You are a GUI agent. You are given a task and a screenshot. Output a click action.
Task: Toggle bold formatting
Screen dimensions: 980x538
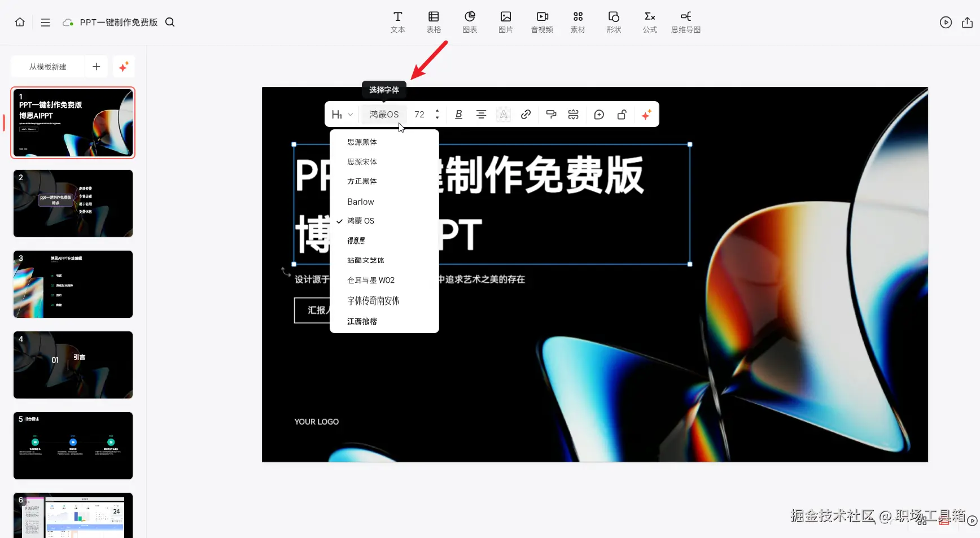(458, 115)
